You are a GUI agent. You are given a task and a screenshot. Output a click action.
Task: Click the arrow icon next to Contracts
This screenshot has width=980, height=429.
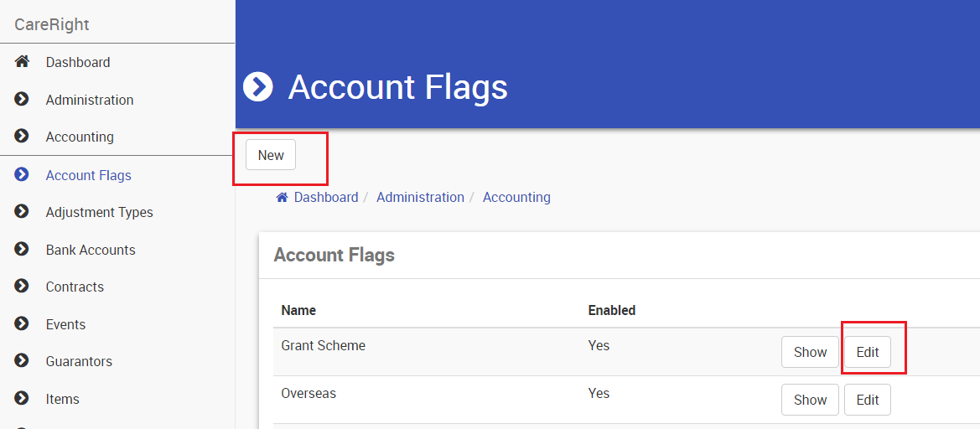click(x=23, y=287)
